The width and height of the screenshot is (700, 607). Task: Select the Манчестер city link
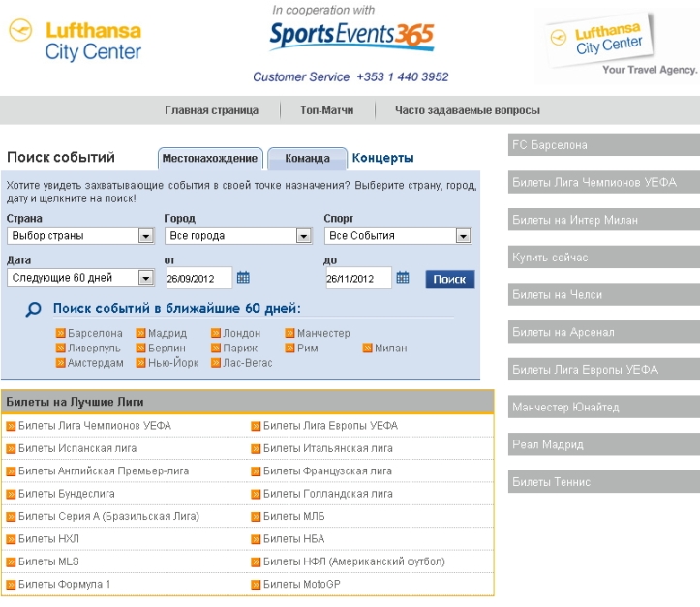tap(323, 333)
